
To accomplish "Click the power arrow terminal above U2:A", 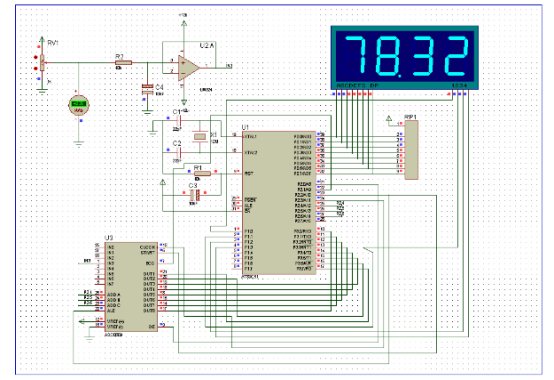I will pos(184,23).
